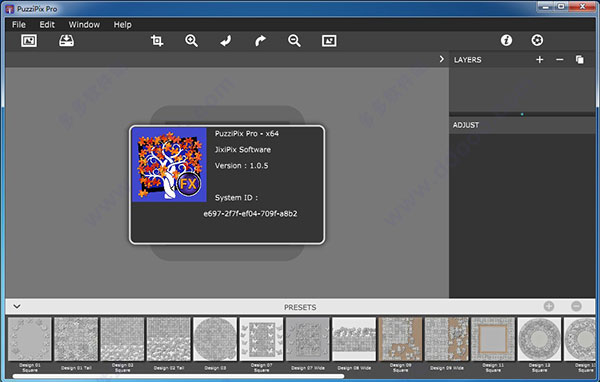Click the PRESETS panel title

pos(300,307)
